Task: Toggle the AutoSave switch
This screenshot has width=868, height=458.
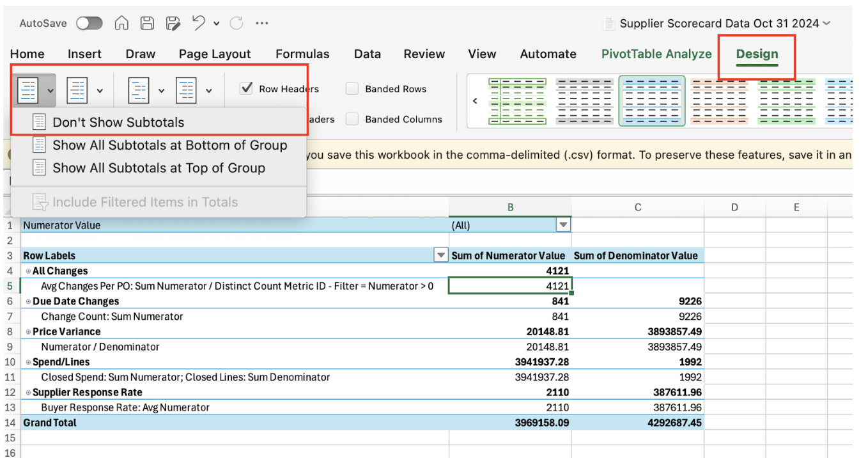Action: click(x=89, y=24)
